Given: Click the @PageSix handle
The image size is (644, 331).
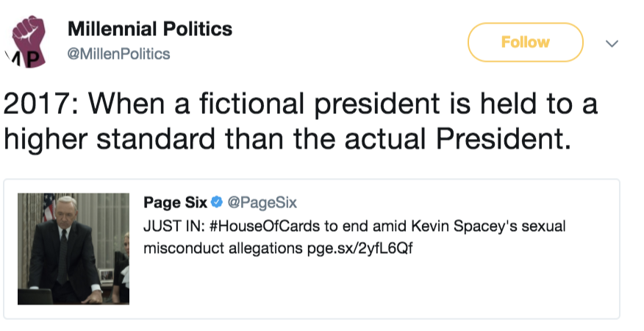Looking at the screenshot, I should tap(262, 203).
